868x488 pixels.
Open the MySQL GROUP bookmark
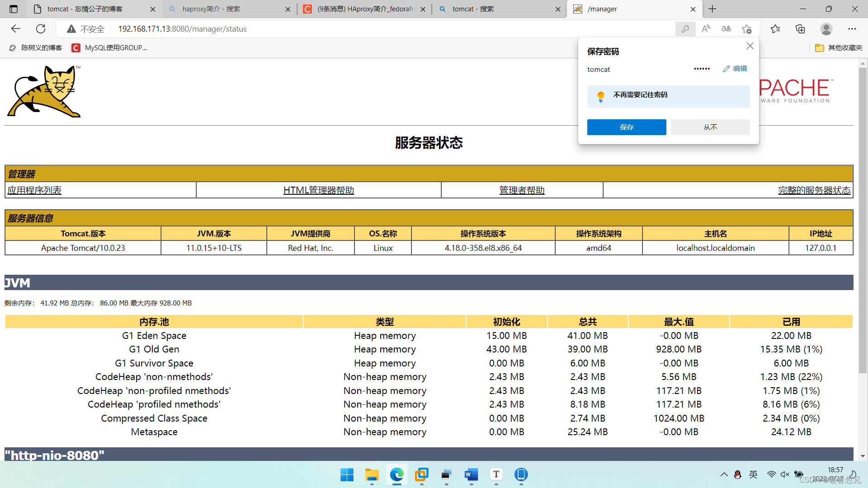click(x=109, y=48)
